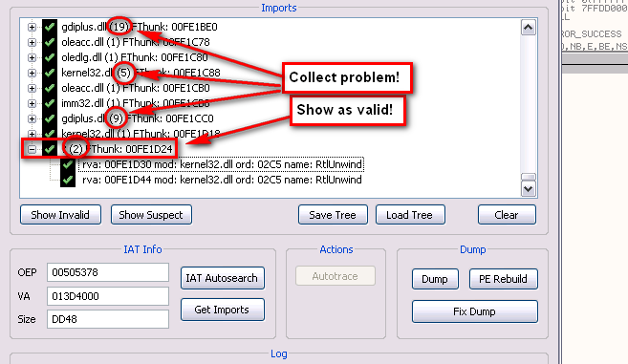Click the Autotrace button

pos(336,276)
